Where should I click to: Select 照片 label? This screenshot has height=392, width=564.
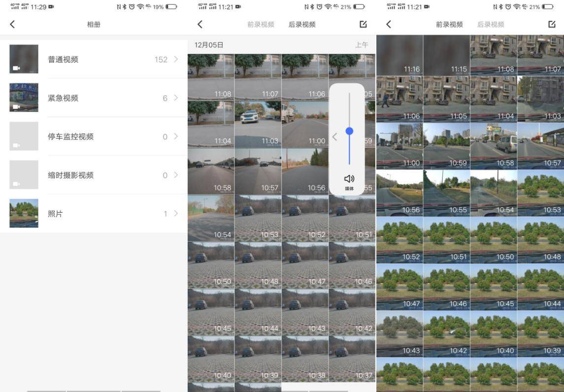point(55,214)
